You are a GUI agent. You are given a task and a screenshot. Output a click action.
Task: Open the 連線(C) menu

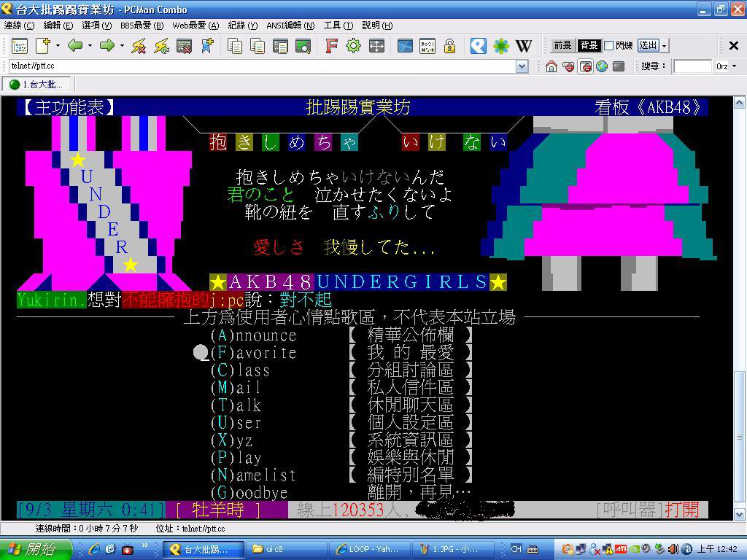coord(20,26)
